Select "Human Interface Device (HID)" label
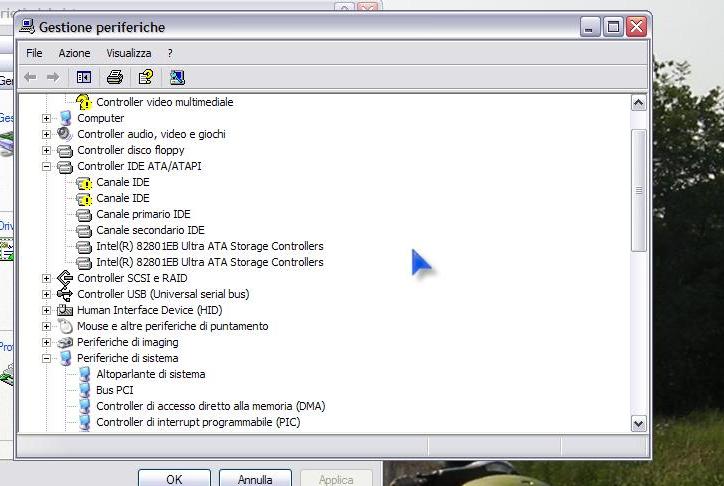 point(150,310)
